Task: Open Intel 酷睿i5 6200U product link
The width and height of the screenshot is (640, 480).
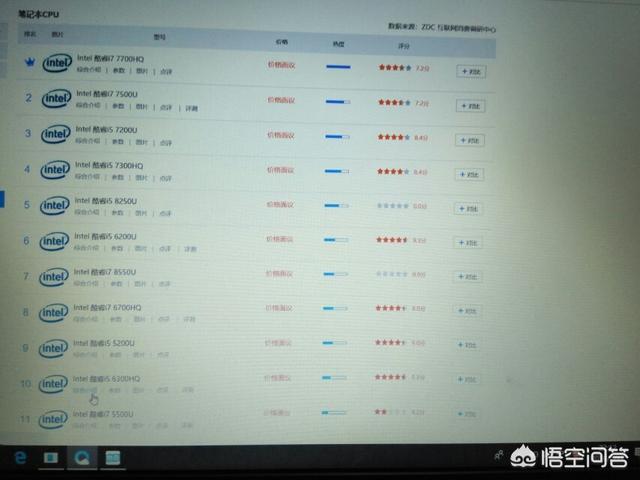Action: click(x=105, y=236)
